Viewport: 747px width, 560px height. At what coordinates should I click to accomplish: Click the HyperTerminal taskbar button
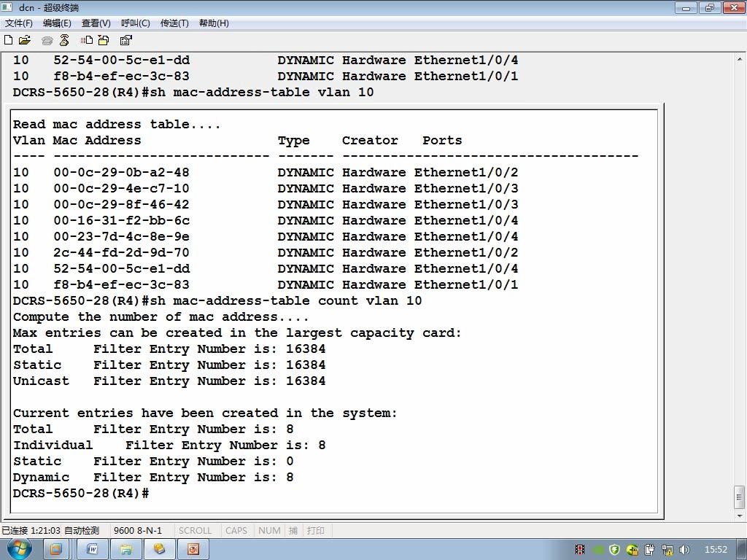159,550
